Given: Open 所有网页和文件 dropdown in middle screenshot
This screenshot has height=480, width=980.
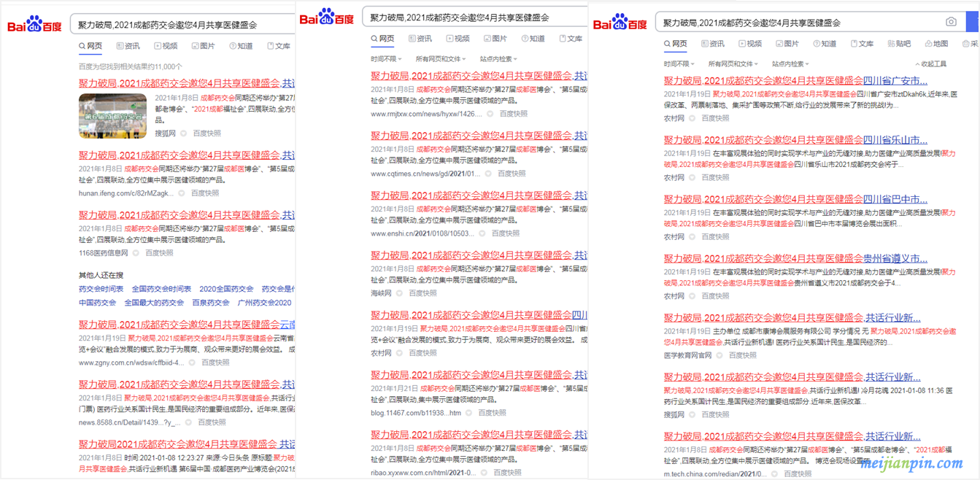Looking at the screenshot, I should [x=441, y=59].
